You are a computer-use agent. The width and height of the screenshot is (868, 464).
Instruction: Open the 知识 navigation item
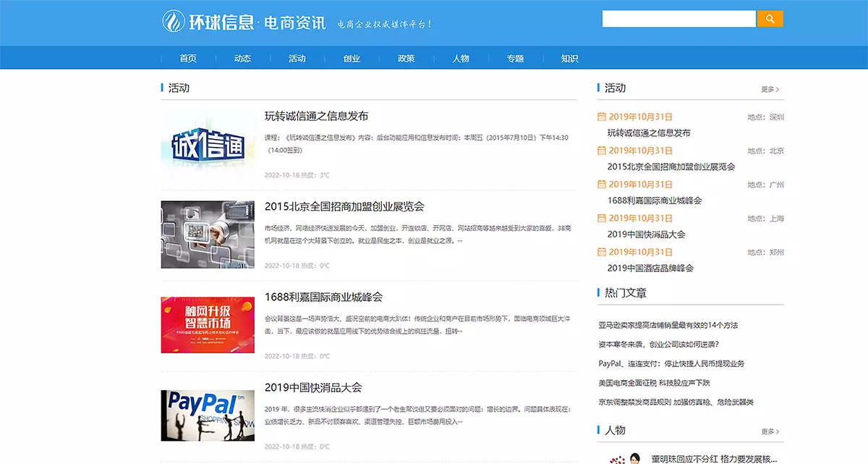[x=569, y=59]
